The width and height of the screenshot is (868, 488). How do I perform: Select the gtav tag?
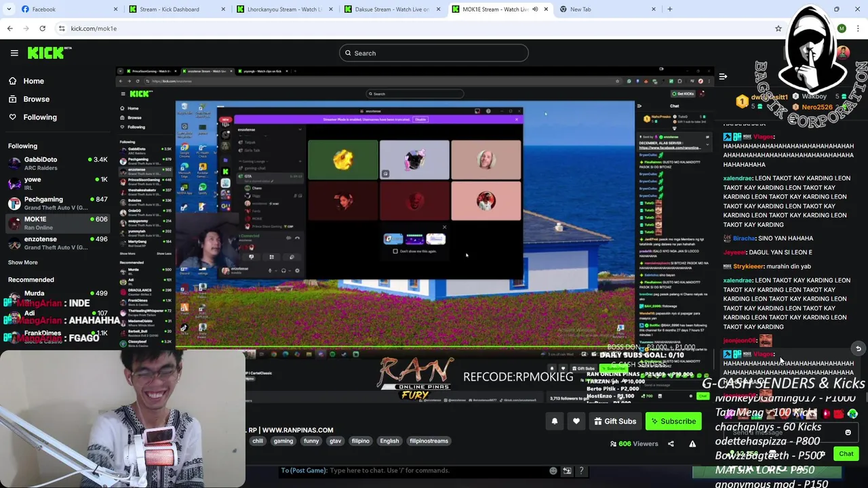[335, 441]
